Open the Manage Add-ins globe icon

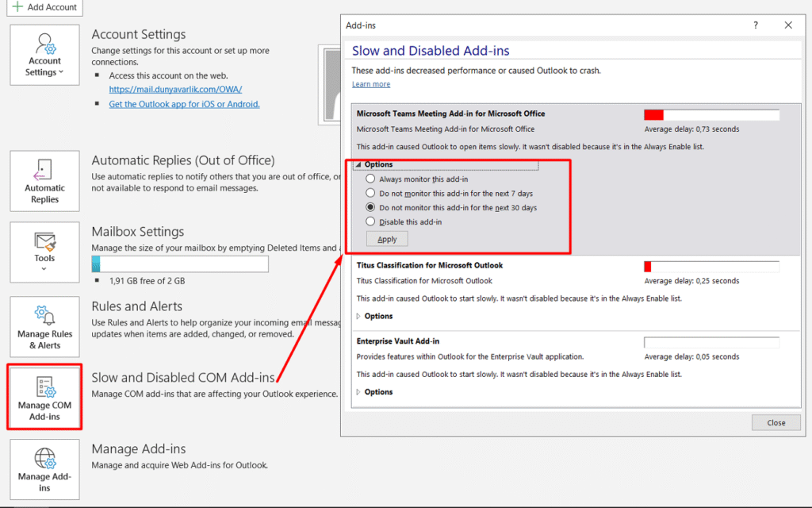coord(44,469)
